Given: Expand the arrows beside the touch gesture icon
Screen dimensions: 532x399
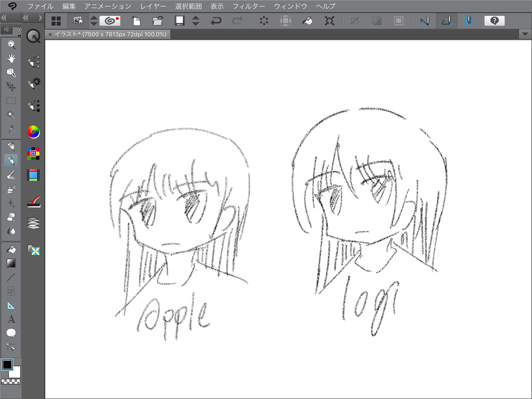Looking at the screenshot, I should (94, 21).
